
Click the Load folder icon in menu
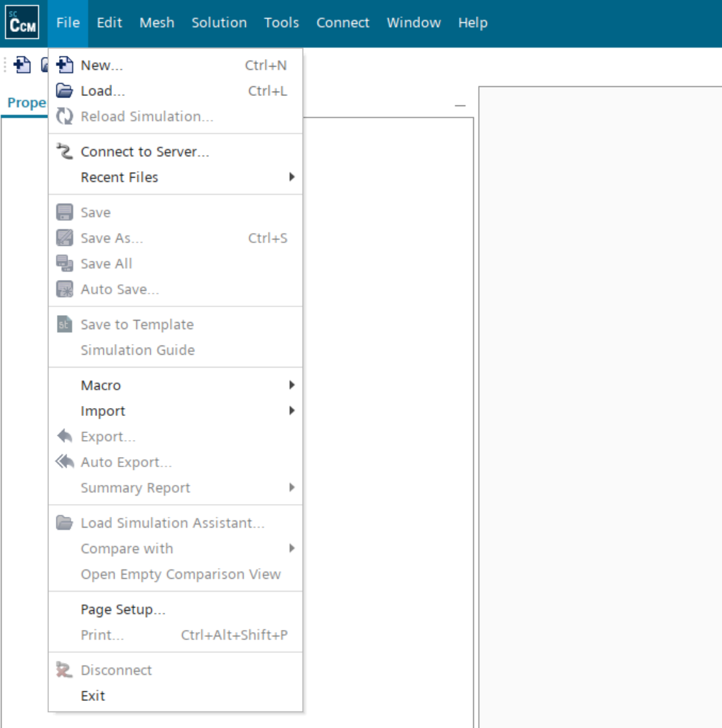pyautogui.click(x=65, y=91)
